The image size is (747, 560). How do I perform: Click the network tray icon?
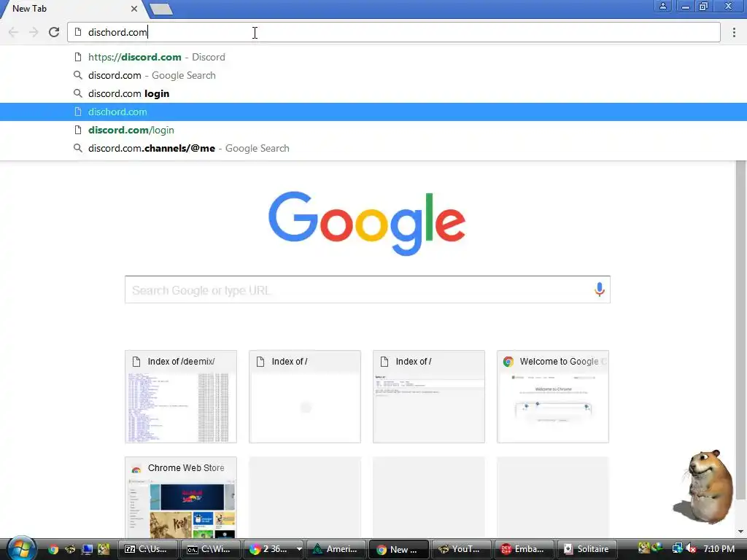677,548
